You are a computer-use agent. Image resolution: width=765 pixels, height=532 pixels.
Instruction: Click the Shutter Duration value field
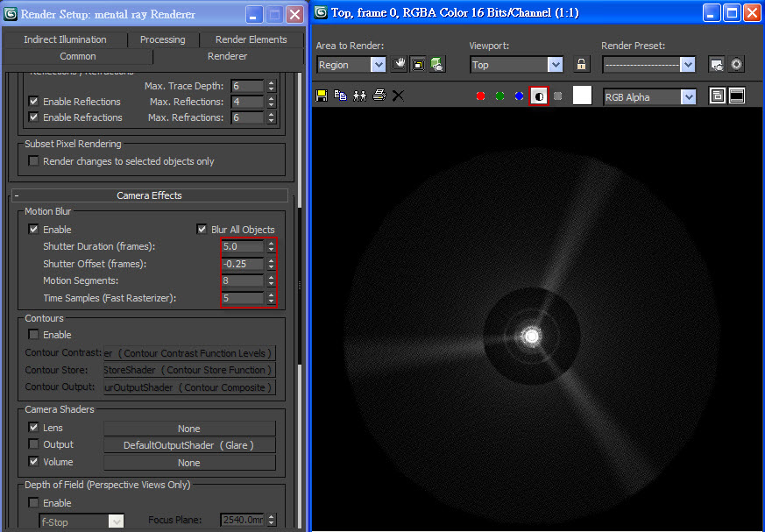tap(243, 246)
